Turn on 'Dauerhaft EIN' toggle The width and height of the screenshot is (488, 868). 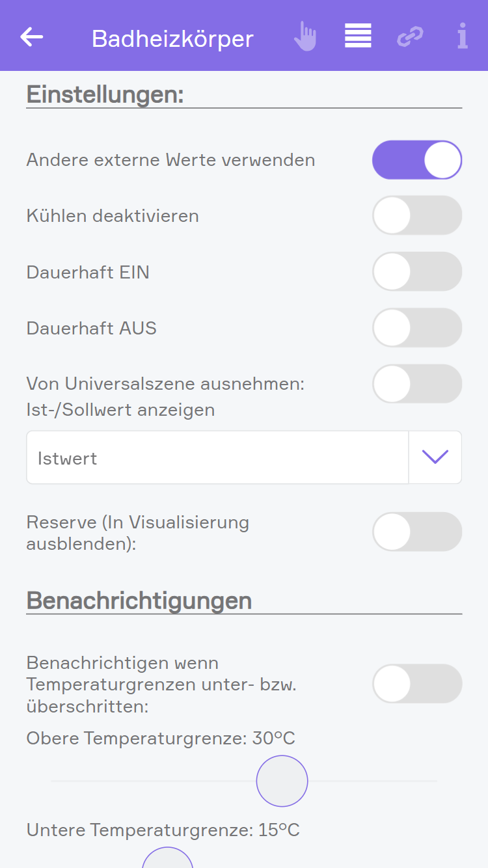tap(416, 271)
